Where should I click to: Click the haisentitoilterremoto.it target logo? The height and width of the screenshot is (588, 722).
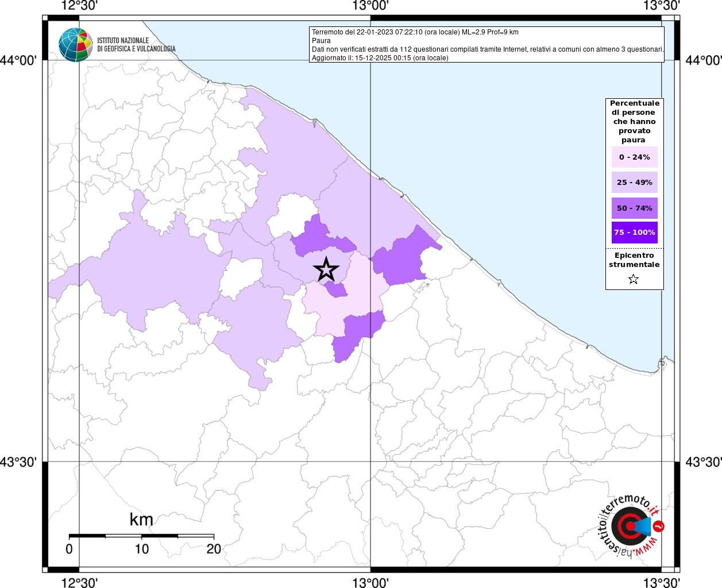tap(630, 527)
